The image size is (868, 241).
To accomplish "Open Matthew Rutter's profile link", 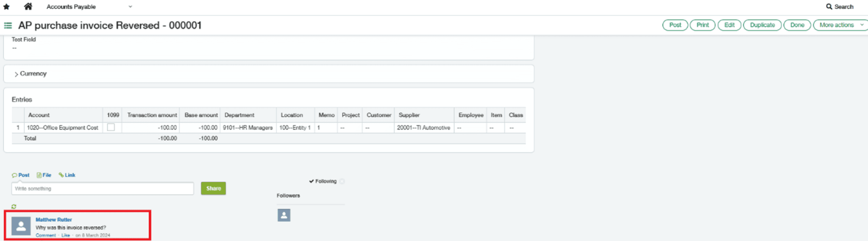I will click(x=54, y=219).
